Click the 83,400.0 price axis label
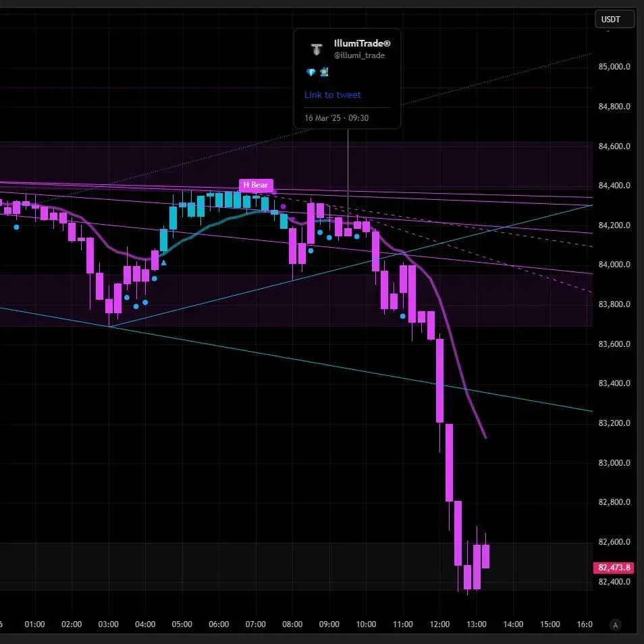The image size is (644, 644). point(614,383)
